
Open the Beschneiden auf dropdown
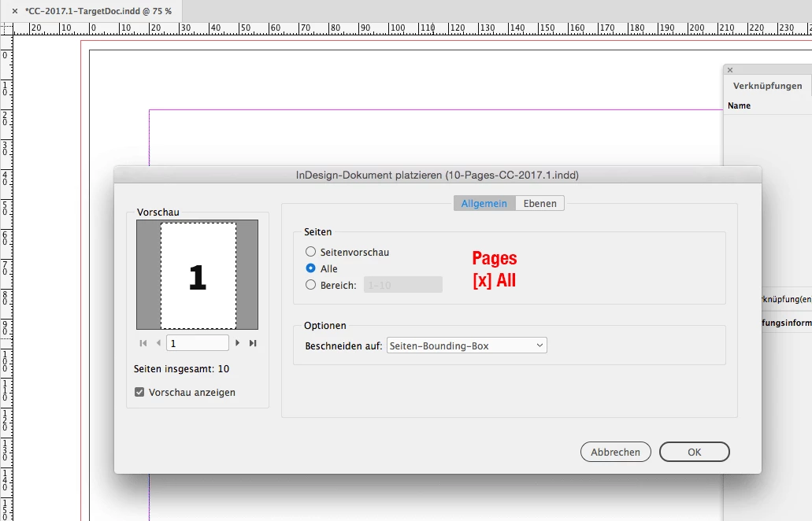pyautogui.click(x=466, y=345)
